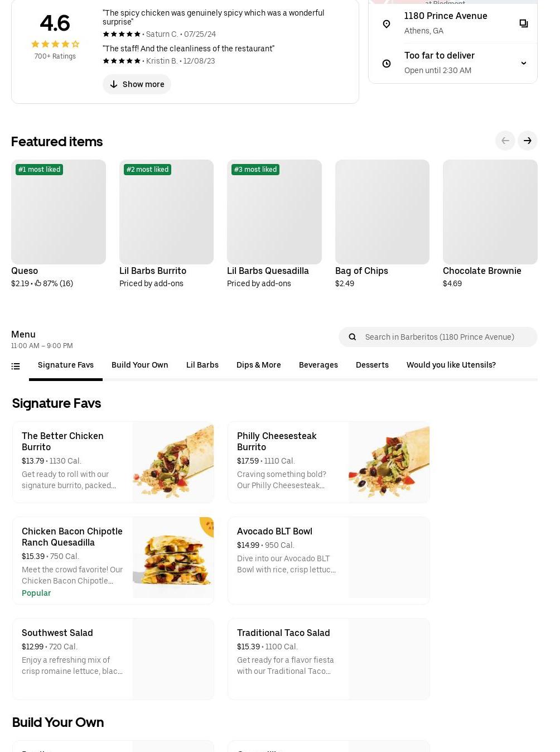
Task: Open The Better Chicken Burrito item
Action: coord(113,462)
